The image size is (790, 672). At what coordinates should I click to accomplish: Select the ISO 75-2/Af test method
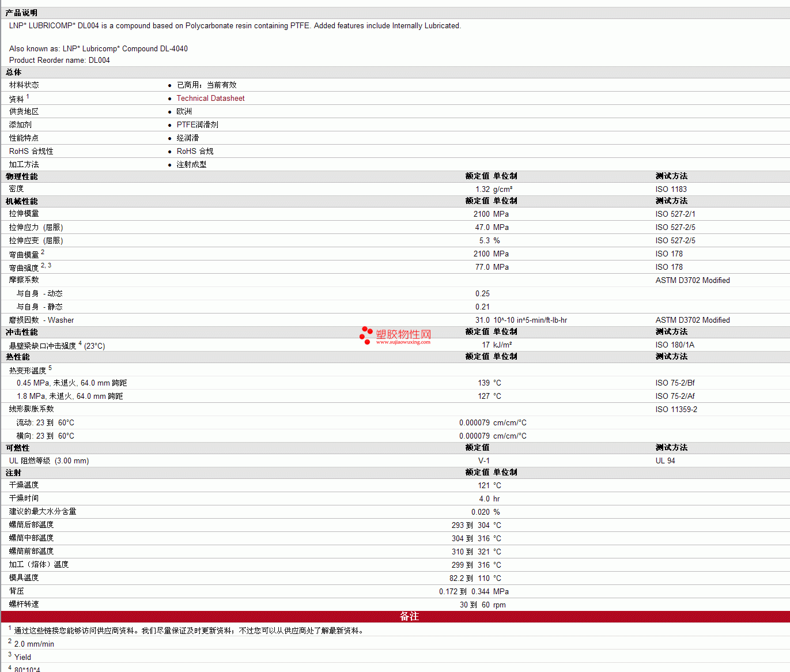(675, 397)
